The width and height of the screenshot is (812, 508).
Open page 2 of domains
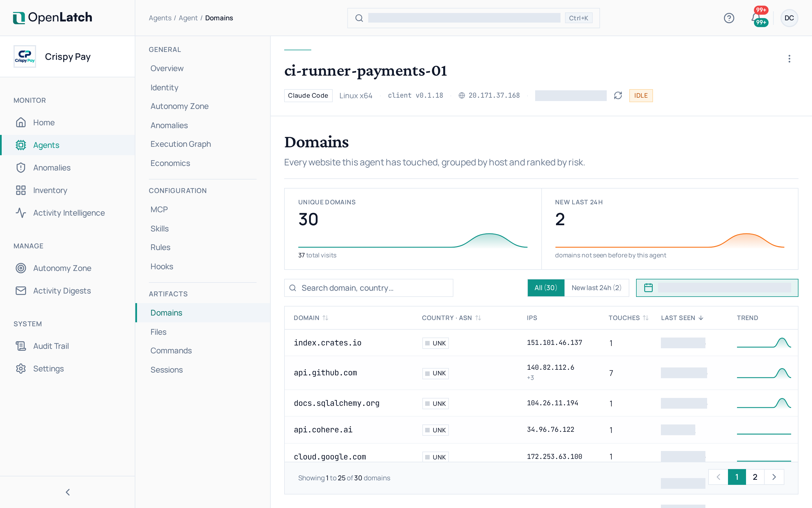755,477
